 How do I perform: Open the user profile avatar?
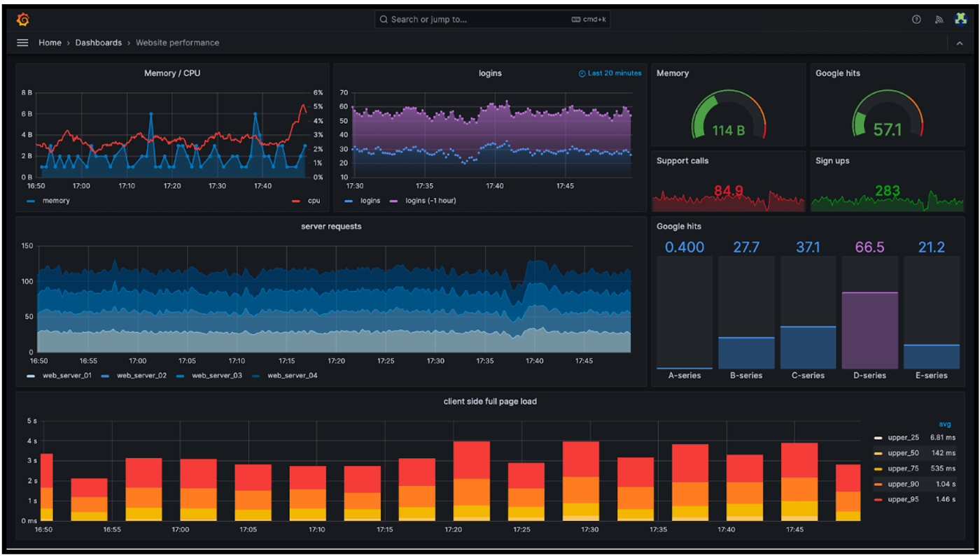tap(960, 19)
